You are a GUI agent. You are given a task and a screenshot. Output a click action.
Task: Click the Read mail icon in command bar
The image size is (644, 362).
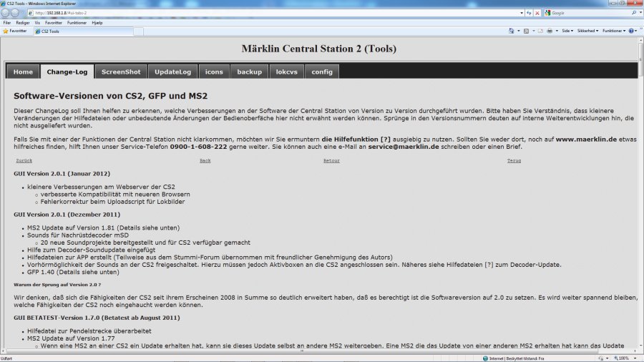pyautogui.click(x=540, y=31)
